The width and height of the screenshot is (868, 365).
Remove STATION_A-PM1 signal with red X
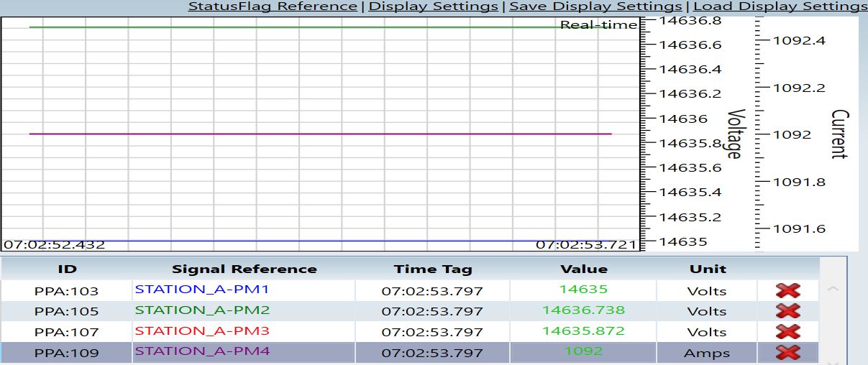(x=787, y=290)
